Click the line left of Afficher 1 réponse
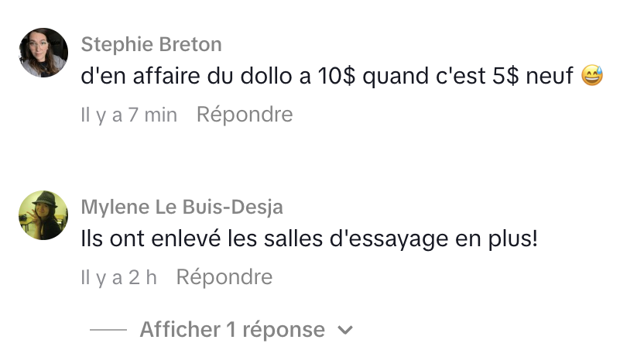This screenshot has height=350, width=644. (108, 331)
